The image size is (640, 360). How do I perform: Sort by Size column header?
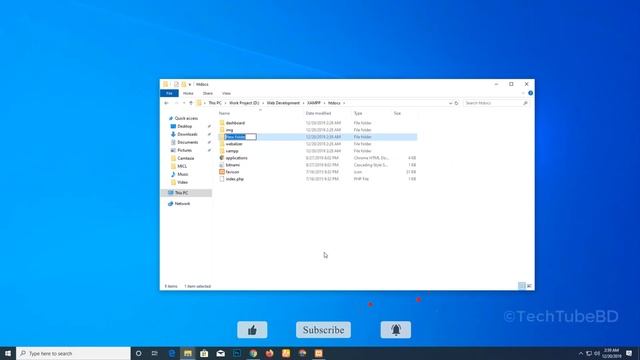[x=397, y=113]
